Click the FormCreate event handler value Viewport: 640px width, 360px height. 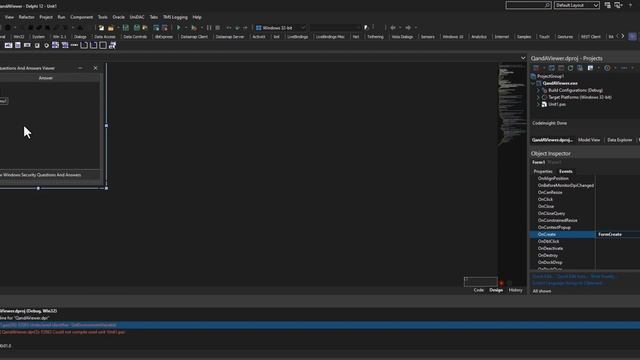610,234
